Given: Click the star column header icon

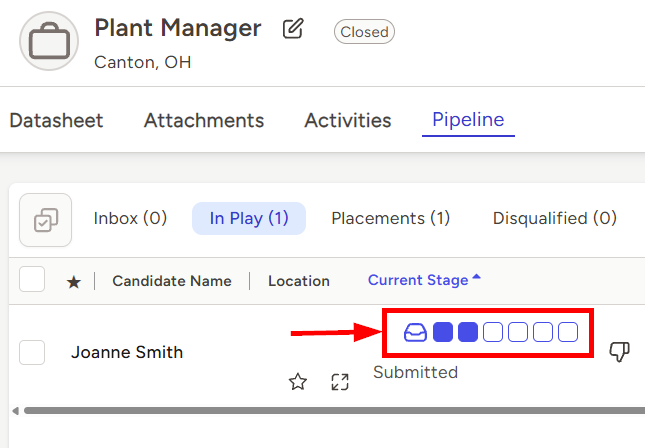Looking at the screenshot, I should click(73, 282).
